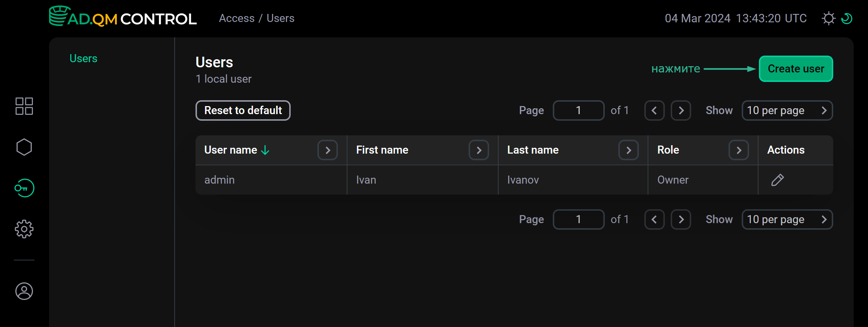Click the top page number input field
Image resolution: width=868 pixels, height=327 pixels.
pos(578,110)
